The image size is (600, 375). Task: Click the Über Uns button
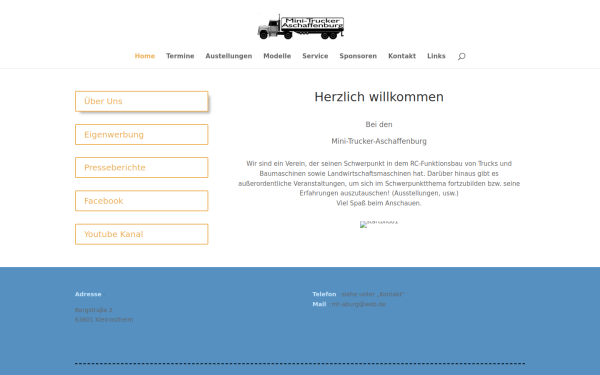point(142,101)
